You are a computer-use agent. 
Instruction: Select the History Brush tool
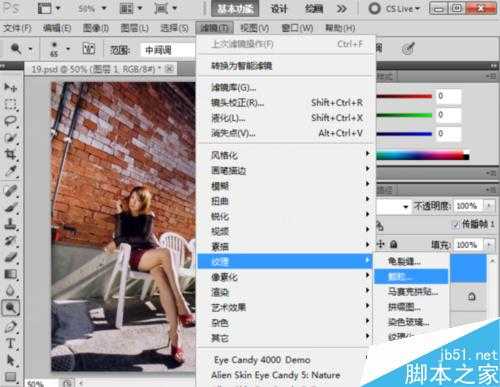click(11, 241)
